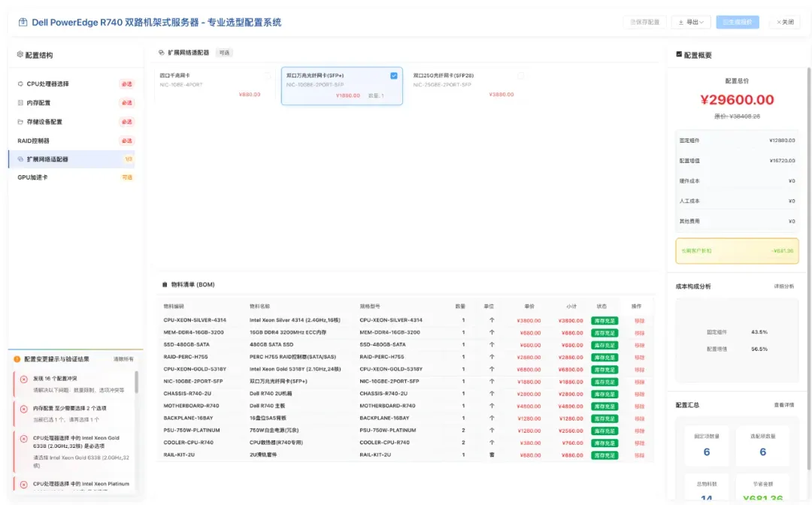Click the 可选 tag beside the 扩展网络适配器 heading

pos(224,53)
